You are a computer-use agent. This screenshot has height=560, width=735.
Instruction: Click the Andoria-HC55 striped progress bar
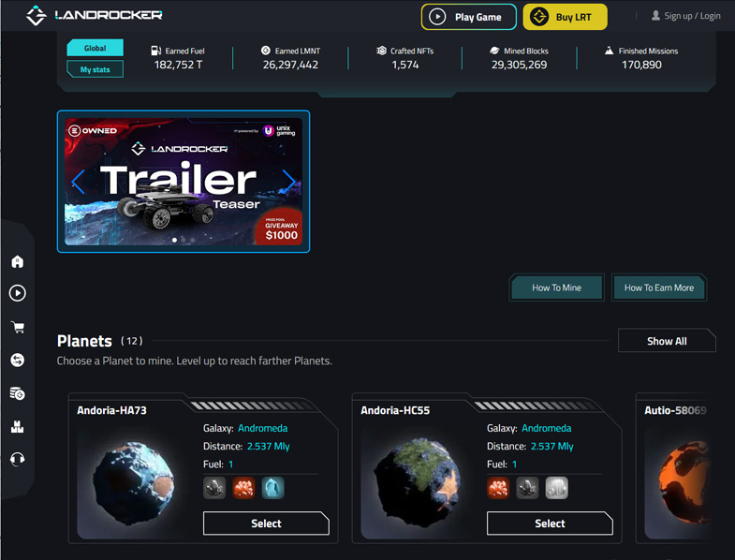537,405
